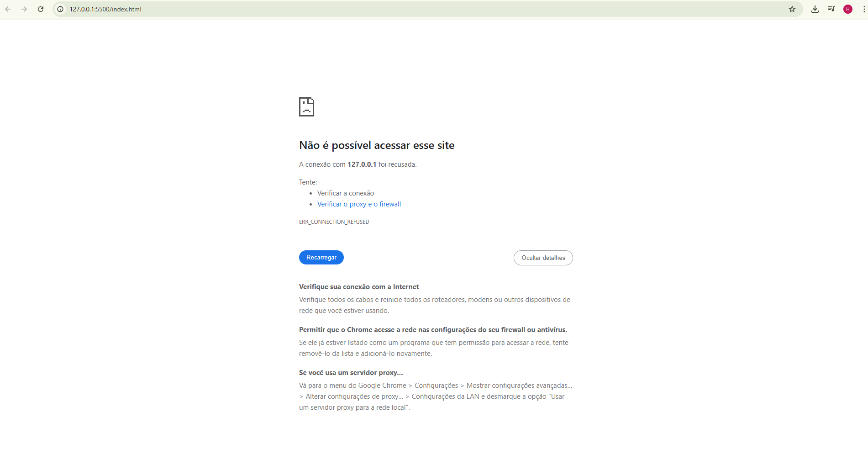868x465 pixels.
Task: View site information icon in address bar
Action: click(x=60, y=9)
